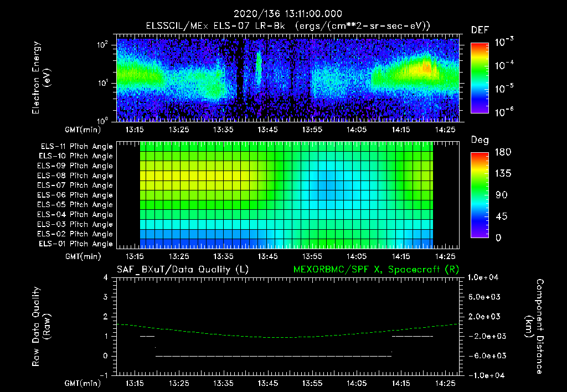Click the red hot spot in the spectrogram
This screenshot has width=567, height=392.
coord(427,68)
